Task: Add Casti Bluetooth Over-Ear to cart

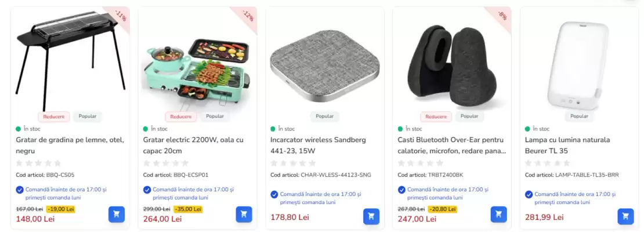Action: click(498, 215)
